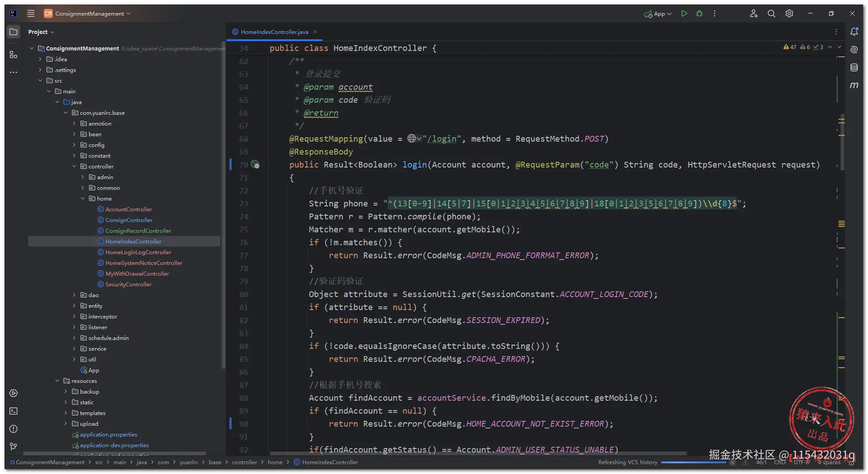The image size is (868, 474).
Task: Open the Terminal tool window
Action: coord(13,411)
